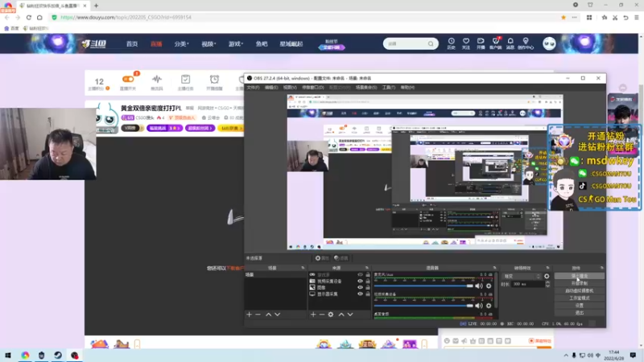Select 场景 item in scenes list
The height and width of the screenshot is (362, 644).
point(275,274)
